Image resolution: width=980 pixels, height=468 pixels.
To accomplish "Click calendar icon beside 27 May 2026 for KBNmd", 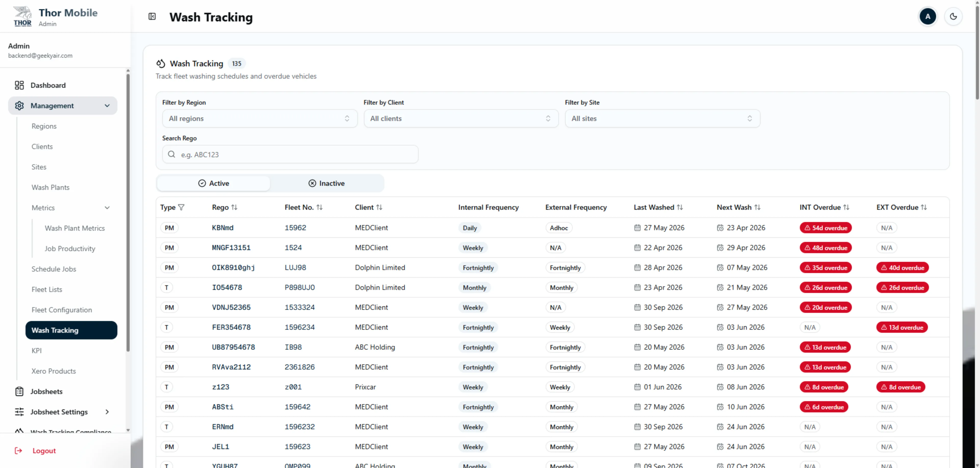I will point(637,228).
